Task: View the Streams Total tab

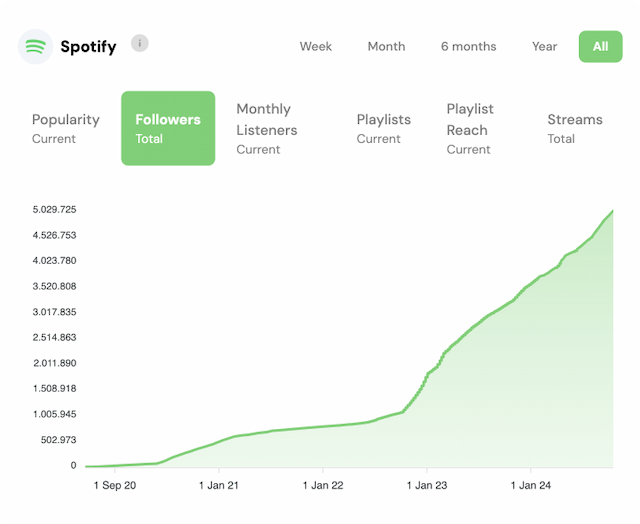Action: 575,128
